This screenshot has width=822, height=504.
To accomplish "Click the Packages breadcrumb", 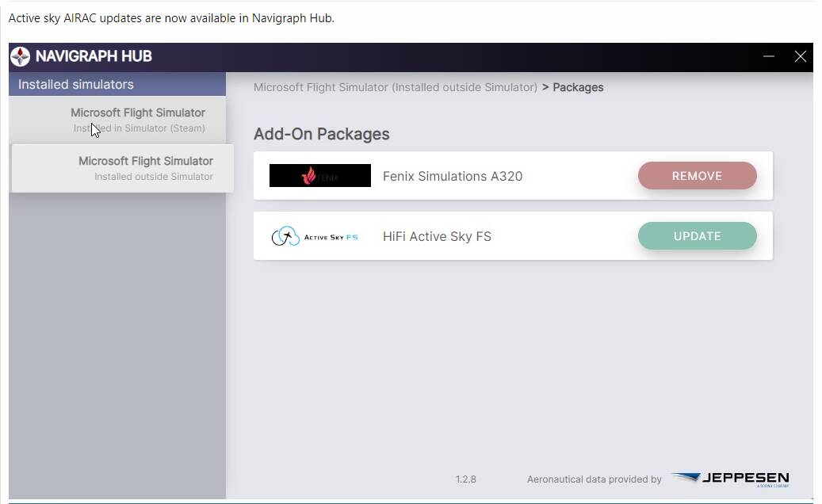I will 578,87.
